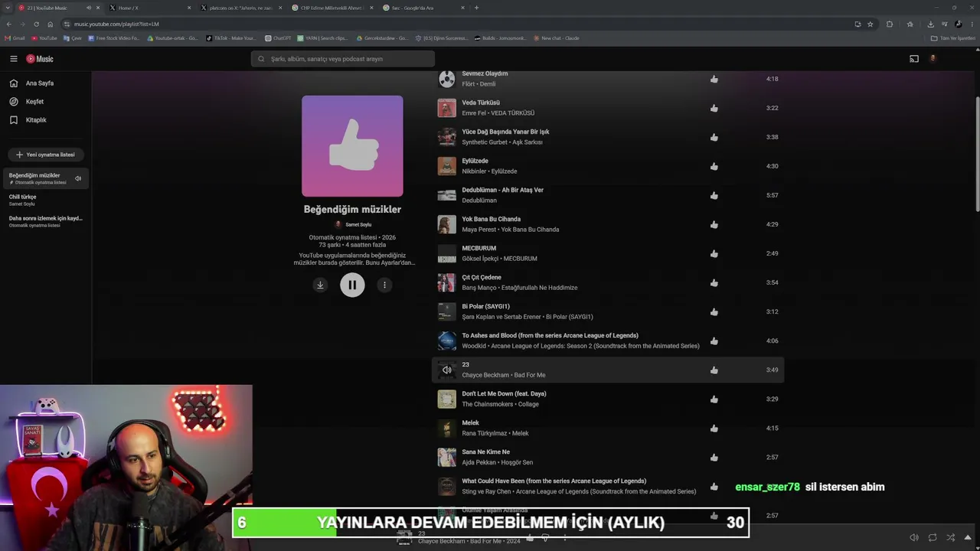The height and width of the screenshot is (551, 980).
Task: Toggle repeat in the player bar
Action: point(933,537)
